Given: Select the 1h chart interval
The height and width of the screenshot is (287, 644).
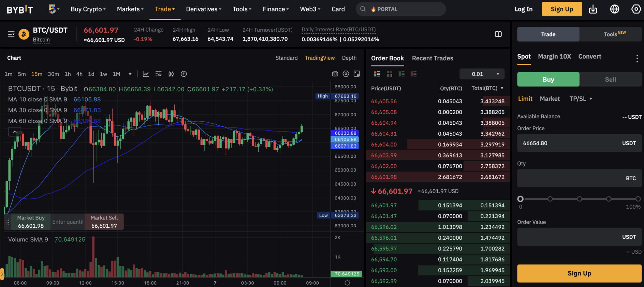Looking at the screenshot, I should 68,74.
